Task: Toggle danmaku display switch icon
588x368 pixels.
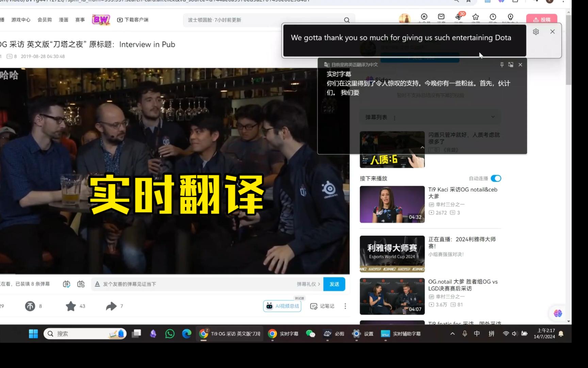Action: pos(67,284)
